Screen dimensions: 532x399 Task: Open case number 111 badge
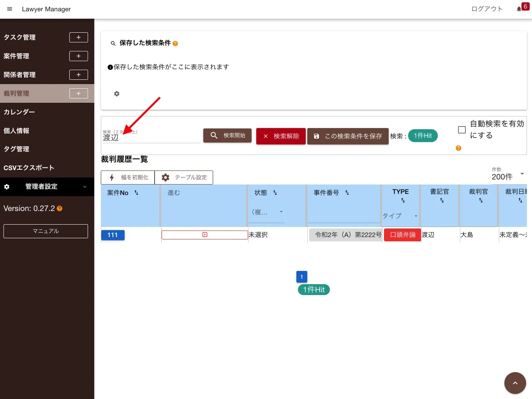[x=113, y=235]
